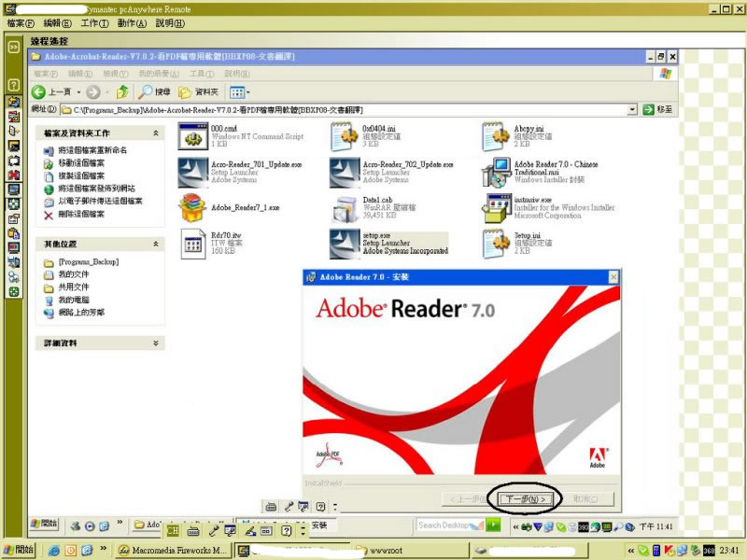Open the 說明(H) menu of pcAnywhere
Screen dimensions: 747x560
170,22
